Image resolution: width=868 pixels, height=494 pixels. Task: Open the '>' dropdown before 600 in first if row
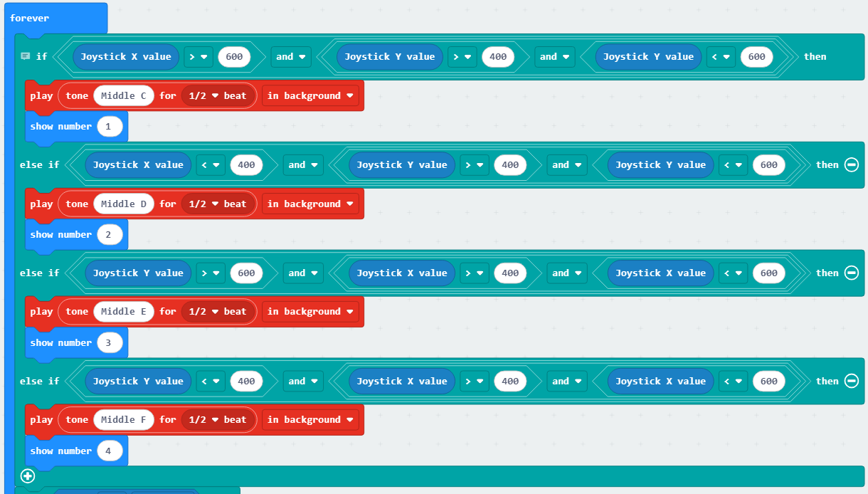coord(199,57)
